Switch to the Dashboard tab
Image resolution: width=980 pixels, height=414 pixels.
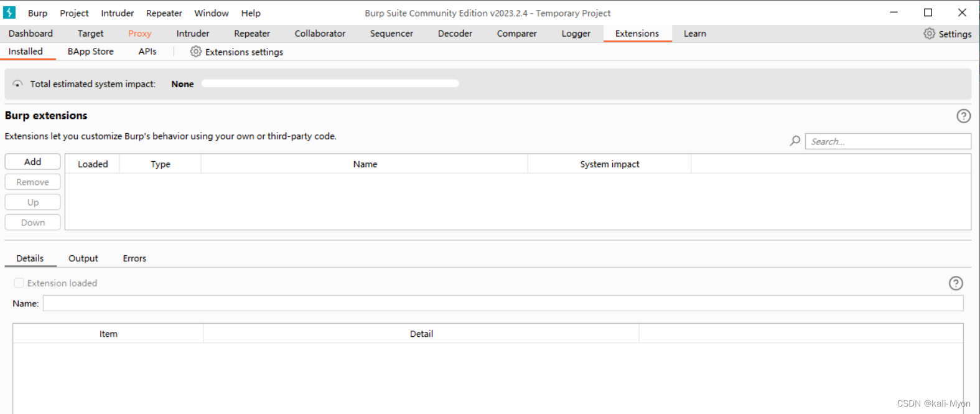pos(30,34)
